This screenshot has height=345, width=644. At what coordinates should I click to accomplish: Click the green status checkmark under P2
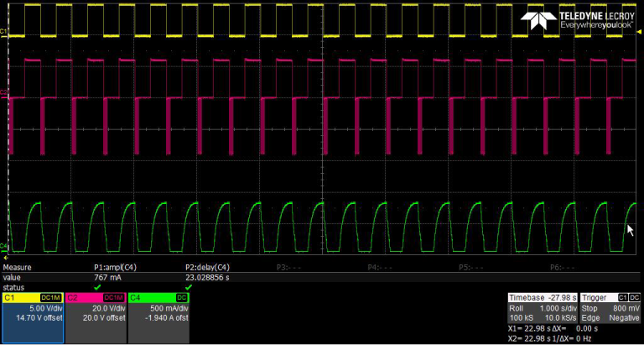(189, 287)
